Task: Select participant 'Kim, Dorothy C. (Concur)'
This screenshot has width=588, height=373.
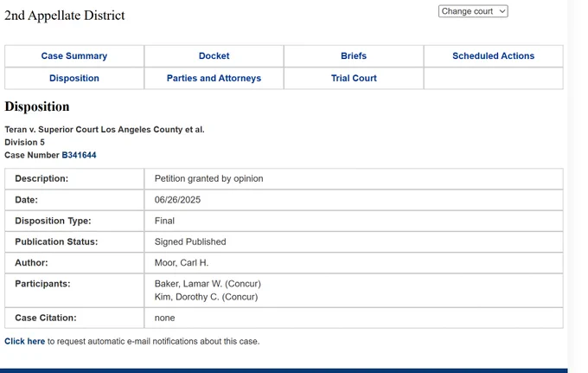Action: tap(207, 297)
